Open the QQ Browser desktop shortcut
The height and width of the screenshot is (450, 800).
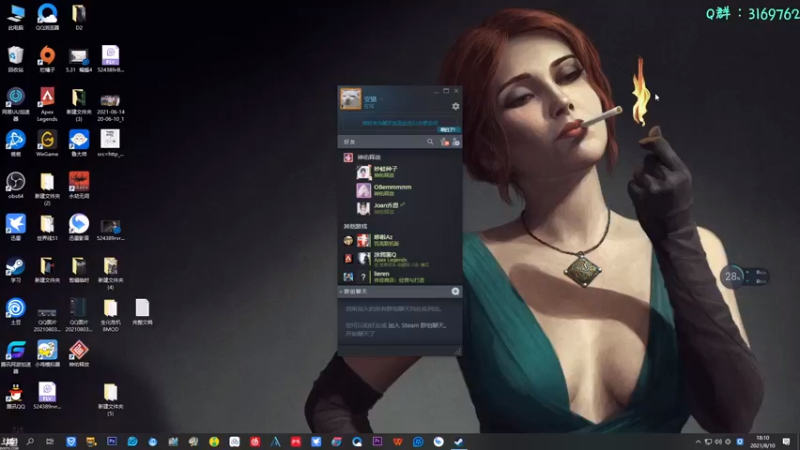tap(47, 16)
